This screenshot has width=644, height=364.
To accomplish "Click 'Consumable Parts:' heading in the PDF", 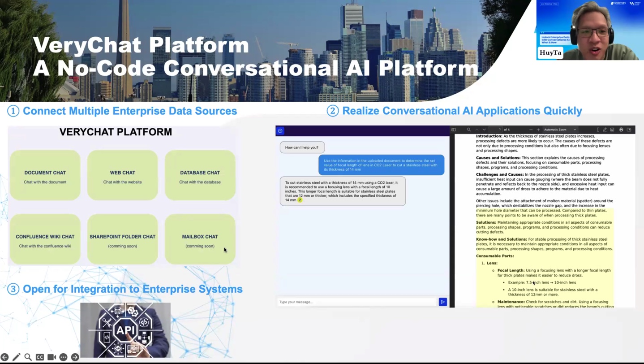I will (495, 256).
